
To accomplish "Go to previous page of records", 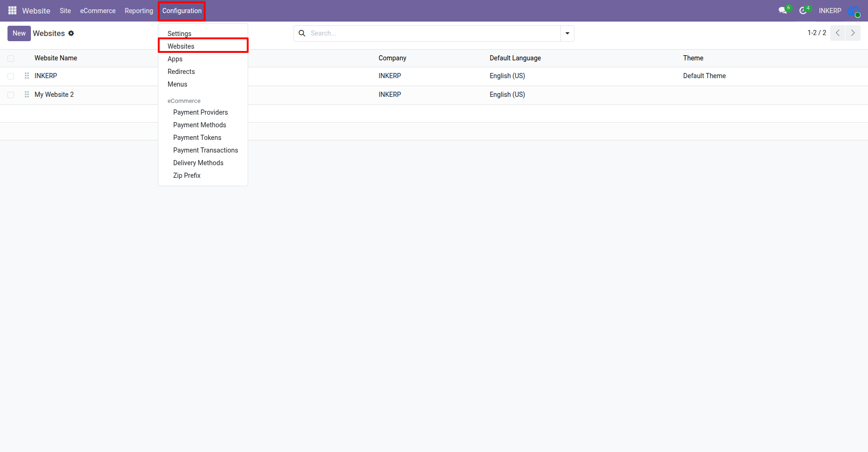I will pyautogui.click(x=838, y=33).
